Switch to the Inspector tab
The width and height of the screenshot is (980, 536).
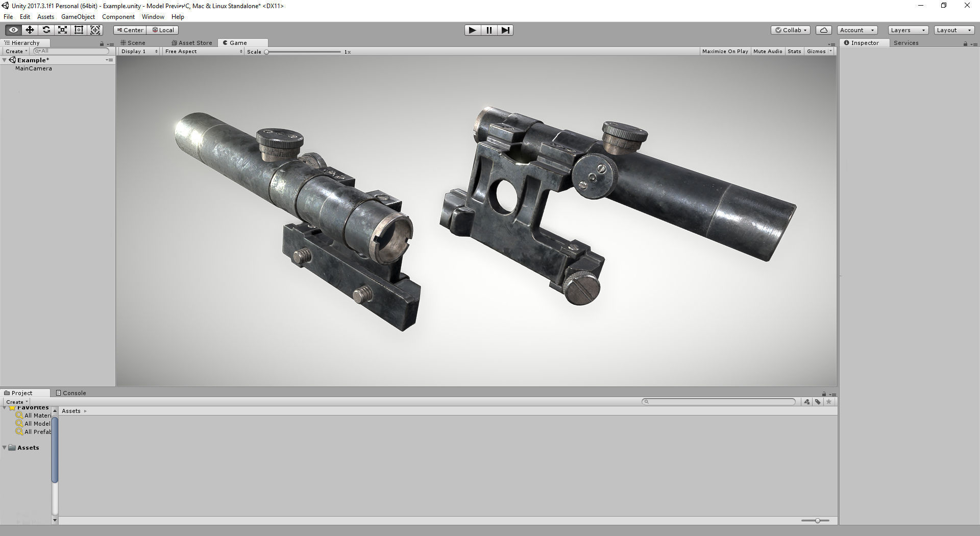[x=864, y=43]
